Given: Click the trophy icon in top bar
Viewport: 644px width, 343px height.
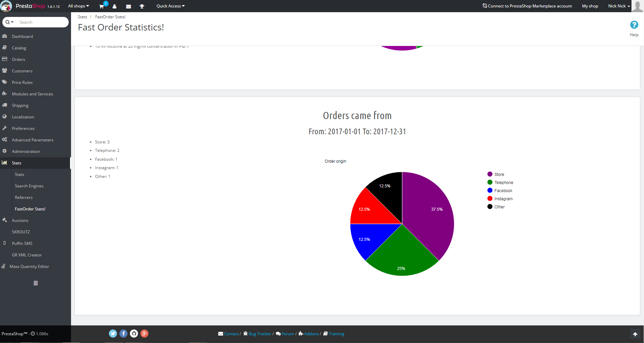Looking at the screenshot, I should 142,6.
